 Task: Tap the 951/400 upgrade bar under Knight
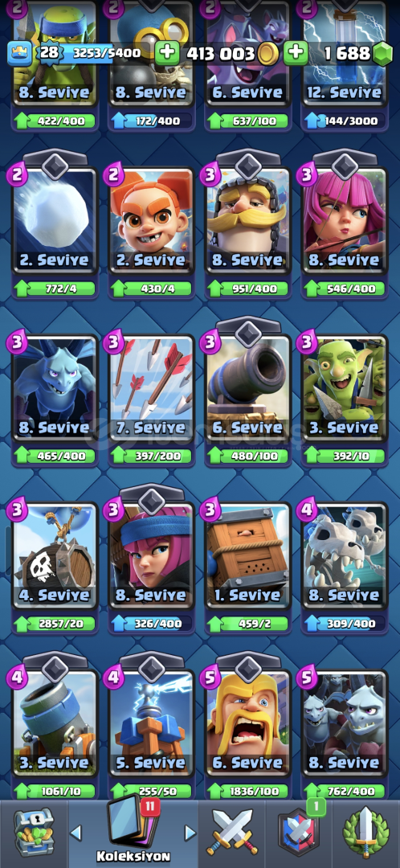pos(248,289)
